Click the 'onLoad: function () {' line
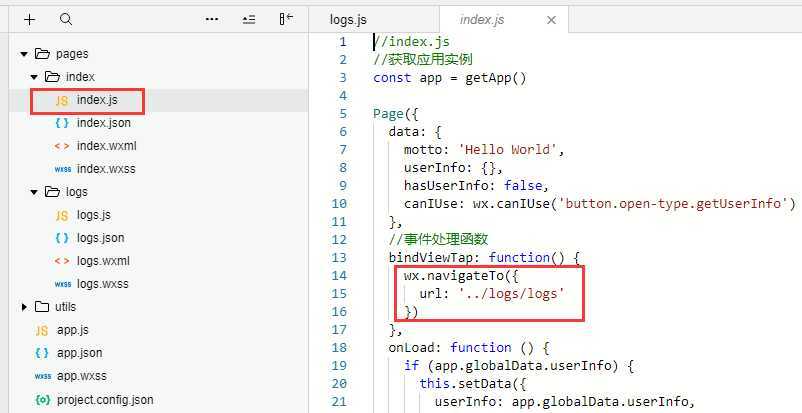 (x=469, y=347)
